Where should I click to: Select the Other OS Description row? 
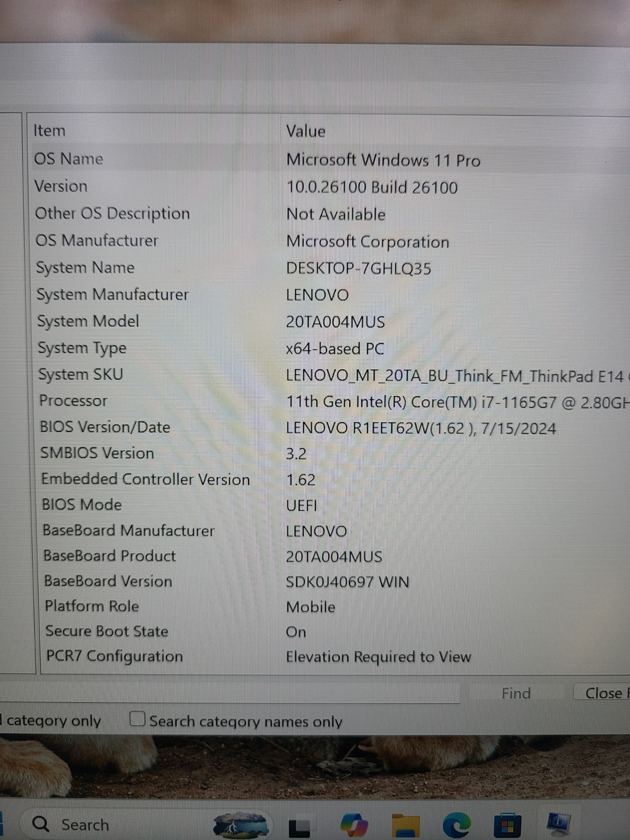(x=331, y=214)
